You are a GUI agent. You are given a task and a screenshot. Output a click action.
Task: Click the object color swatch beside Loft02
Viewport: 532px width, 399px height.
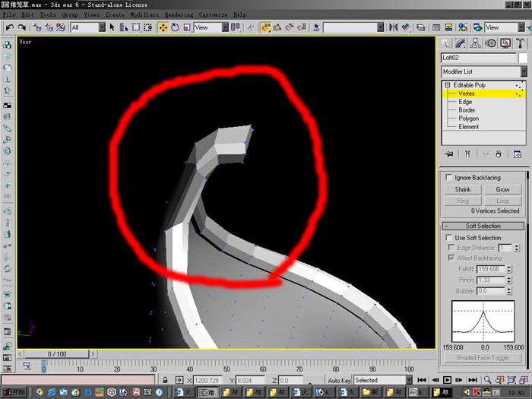[x=523, y=58]
